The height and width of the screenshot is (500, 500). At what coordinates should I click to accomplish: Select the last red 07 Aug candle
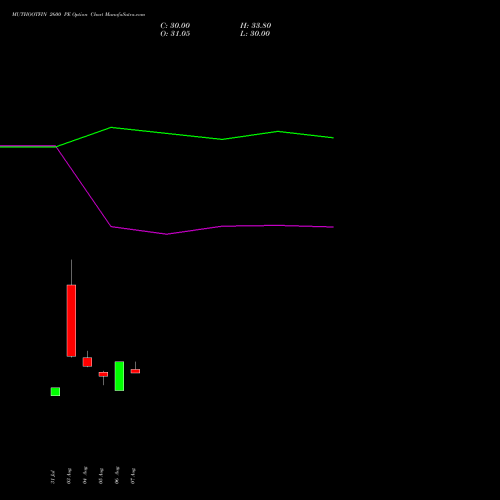(135, 371)
